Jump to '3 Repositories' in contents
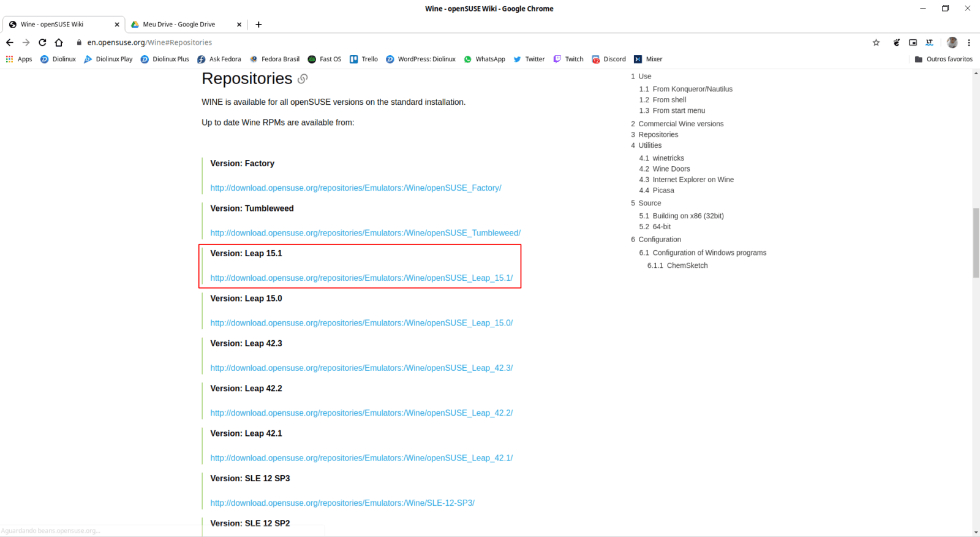Screen dimensions: 980x537 [655, 135]
